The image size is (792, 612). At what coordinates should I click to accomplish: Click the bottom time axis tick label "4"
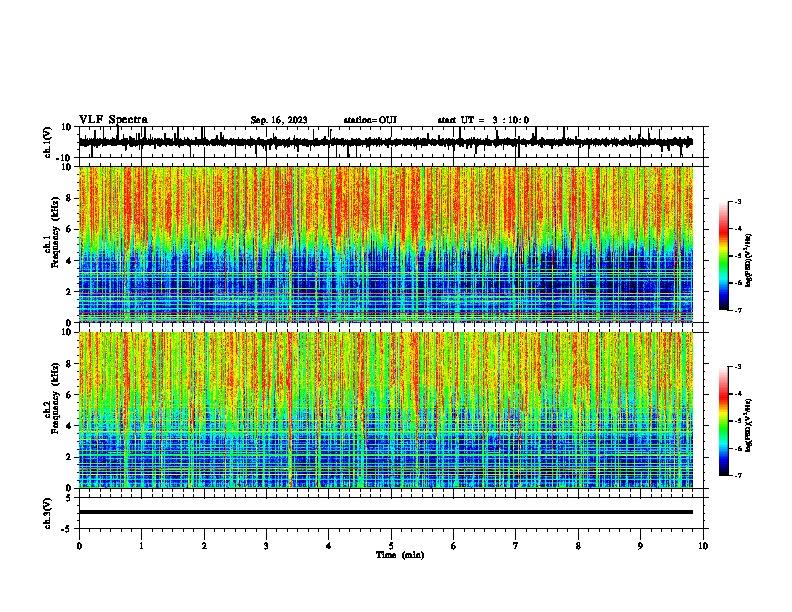tap(329, 546)
